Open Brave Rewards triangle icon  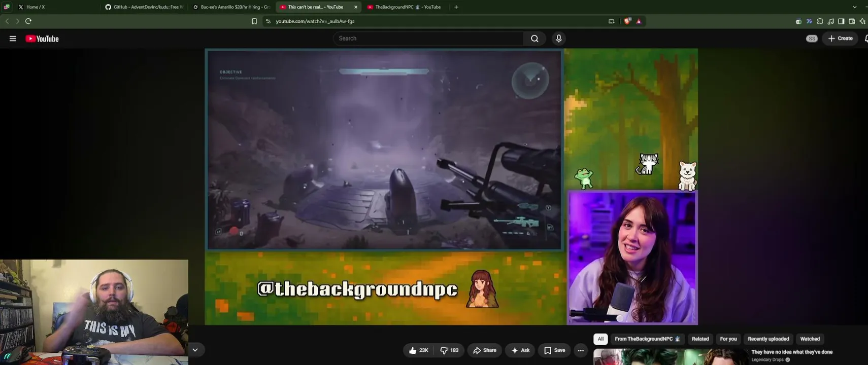639,21
